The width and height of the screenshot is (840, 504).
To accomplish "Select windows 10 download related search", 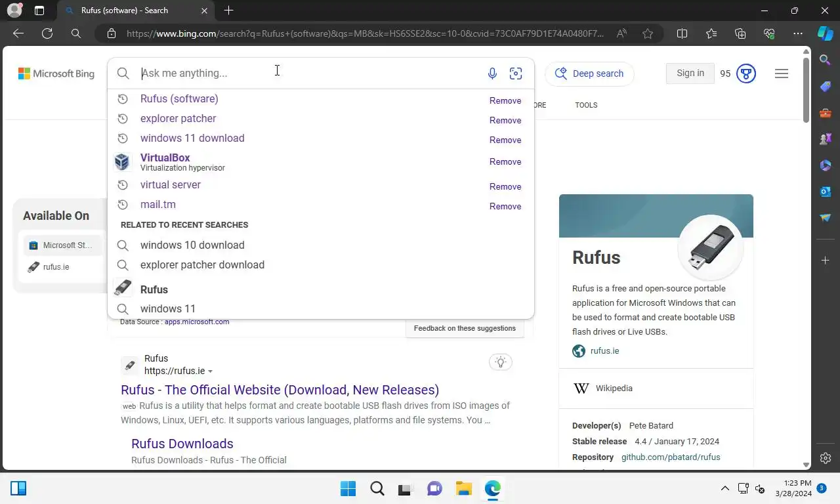I will pyautogui.click(x=192, y=245).
